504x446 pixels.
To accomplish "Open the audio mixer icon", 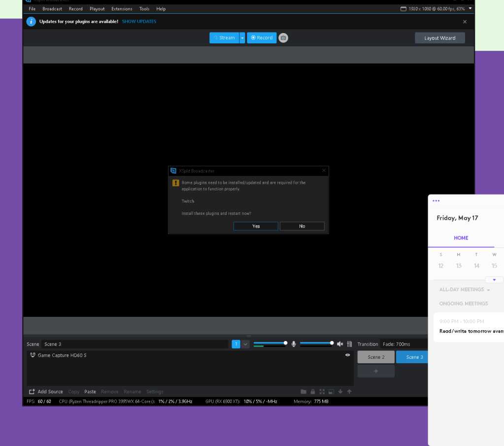I will pyautogui.click(x=349, y=344).
